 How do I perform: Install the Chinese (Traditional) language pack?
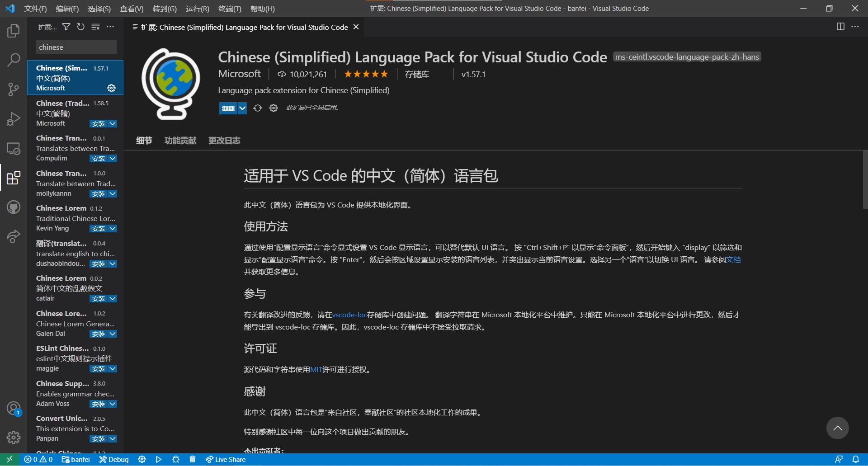click(99, 124)
